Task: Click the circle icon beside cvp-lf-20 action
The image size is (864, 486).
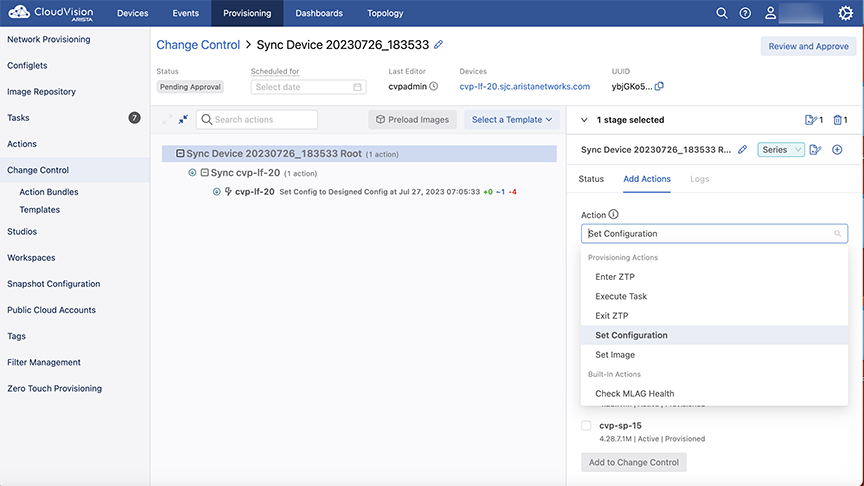Action: click(x=217, y=192)
